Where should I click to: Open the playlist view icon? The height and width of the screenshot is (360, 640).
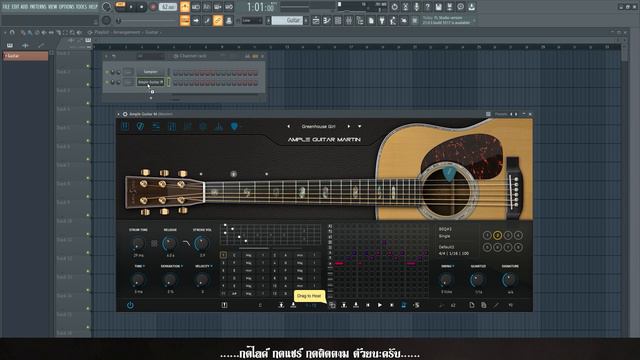[316, 20]
